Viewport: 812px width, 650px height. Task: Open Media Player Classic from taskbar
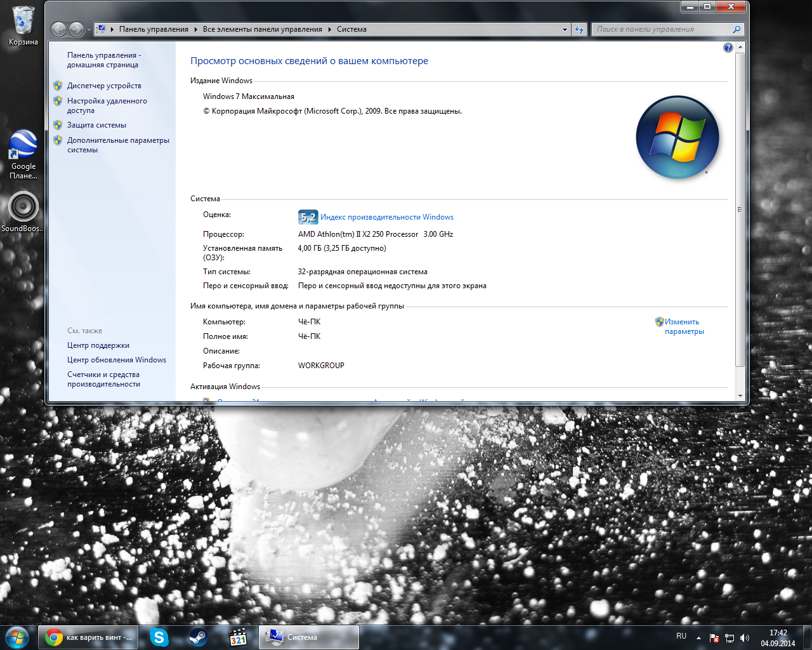tap(237, 637)
